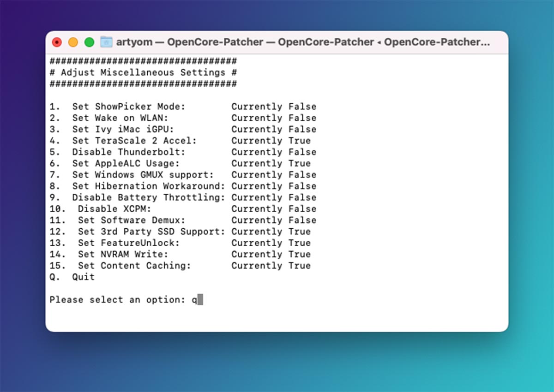
Task: Click 'Currently True' value for Content Caching
Action: (271, 266)
